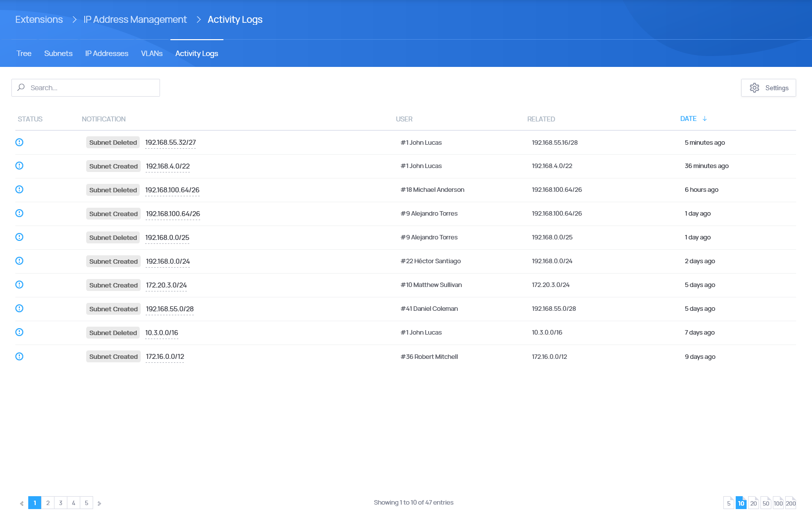Focus the Search input field
812x517 pixels.
tap(86, 88)
